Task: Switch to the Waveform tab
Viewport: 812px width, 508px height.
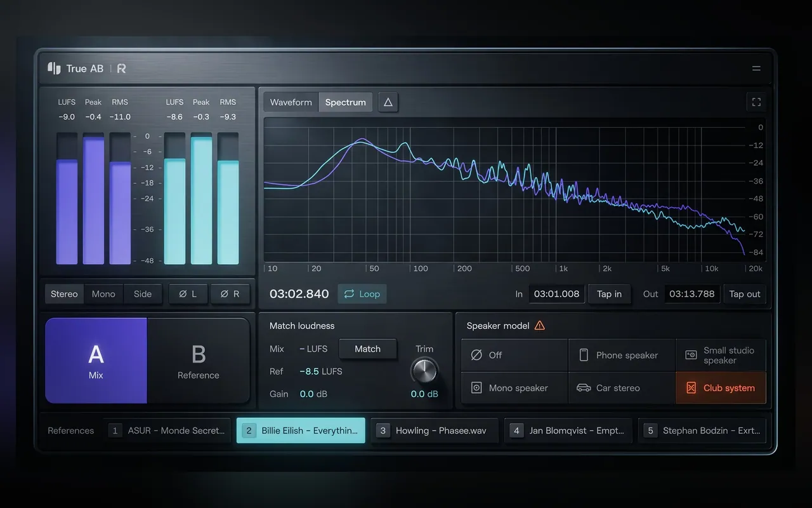Action: click(x=291, y=102)
